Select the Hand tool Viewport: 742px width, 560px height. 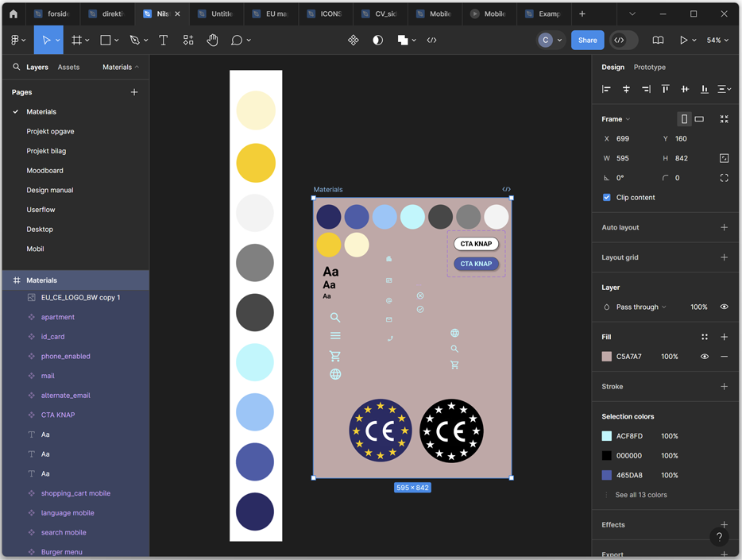[x=212, y=41]
